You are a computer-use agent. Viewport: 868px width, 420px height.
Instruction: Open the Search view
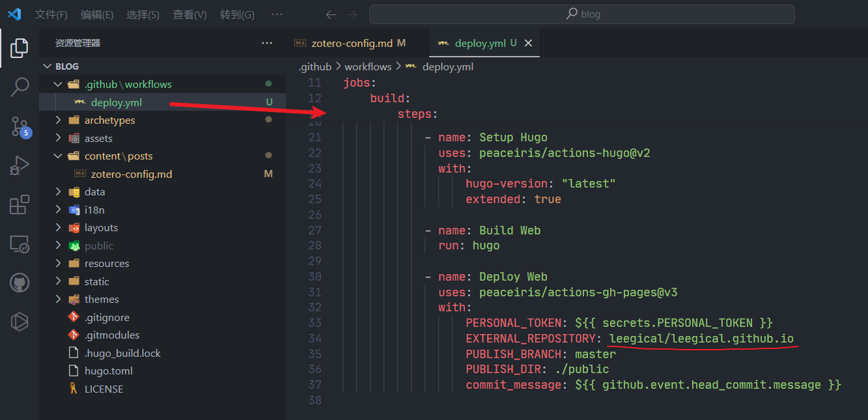tap(19, 87)
